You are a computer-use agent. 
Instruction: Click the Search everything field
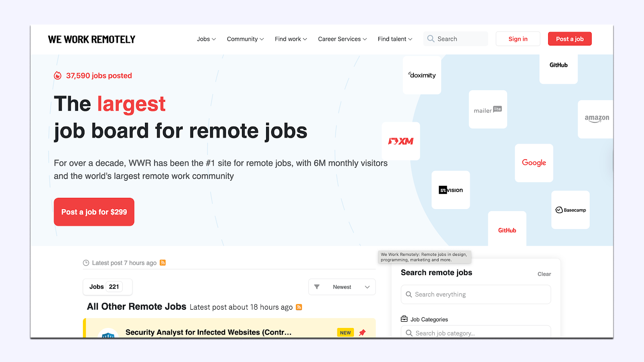[476, 294]
